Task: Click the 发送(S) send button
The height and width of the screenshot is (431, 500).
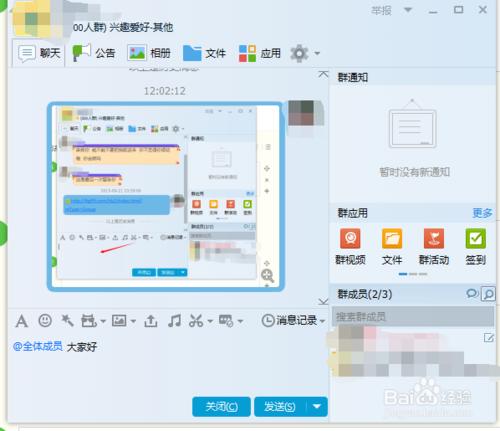Action: pos(280,407)
